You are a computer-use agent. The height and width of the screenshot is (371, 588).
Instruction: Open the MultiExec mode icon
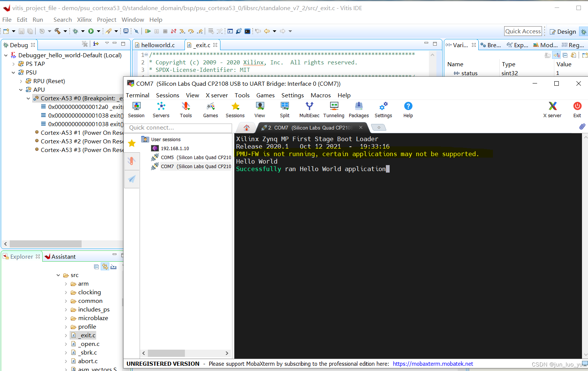[x=309, y=110]
